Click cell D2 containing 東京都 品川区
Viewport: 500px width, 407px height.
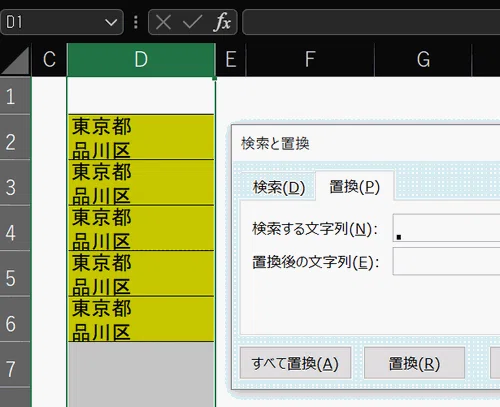click(141, 137)
